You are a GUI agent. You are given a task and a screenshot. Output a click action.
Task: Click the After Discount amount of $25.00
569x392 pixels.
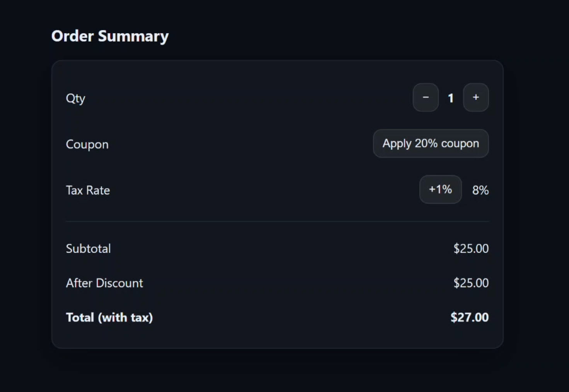click(x=471, y=283)
